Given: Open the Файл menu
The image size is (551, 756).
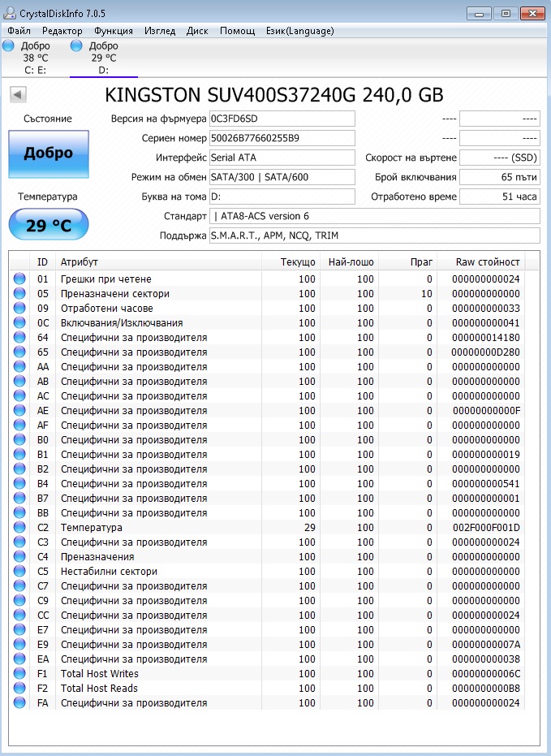Looking at the screenshot, I should [19, 31].
